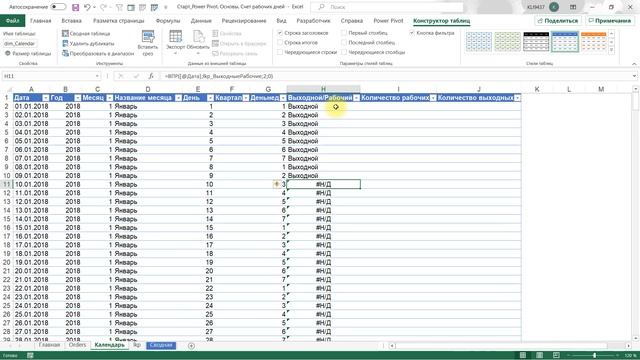Uncheck Строка заголовков checkbox

tap(280, 33)
